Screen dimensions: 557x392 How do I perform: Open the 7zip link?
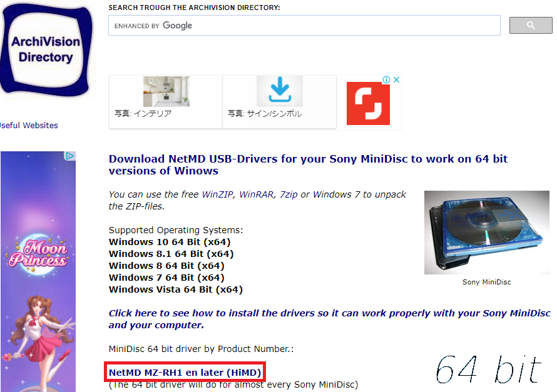pos(289,194)
